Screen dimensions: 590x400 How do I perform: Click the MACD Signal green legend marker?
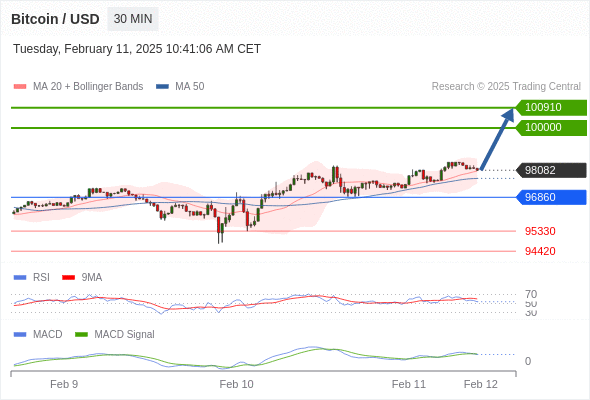pyautogui.click(x=81, y=334)
